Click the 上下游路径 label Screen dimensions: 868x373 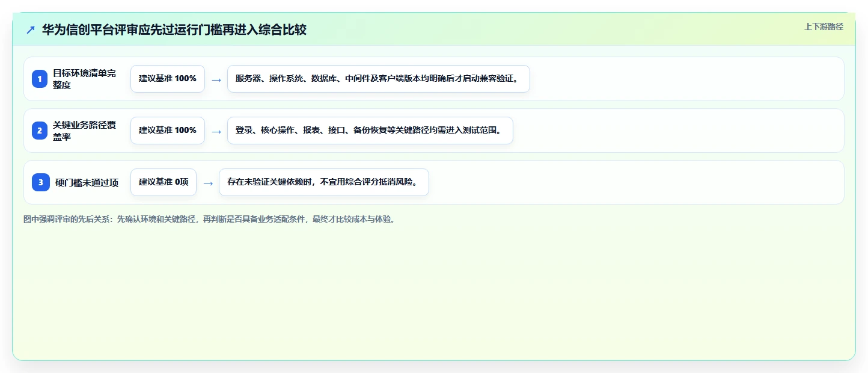824,26
